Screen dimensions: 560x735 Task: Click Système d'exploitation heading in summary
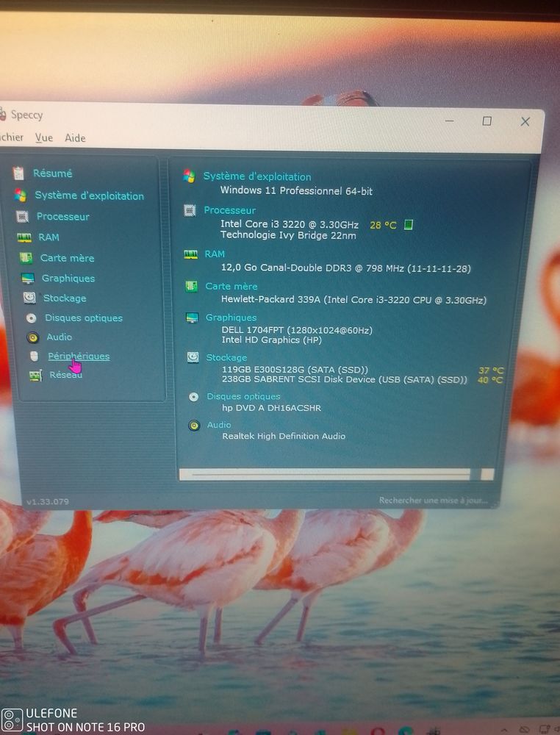(x=256, y=176)
